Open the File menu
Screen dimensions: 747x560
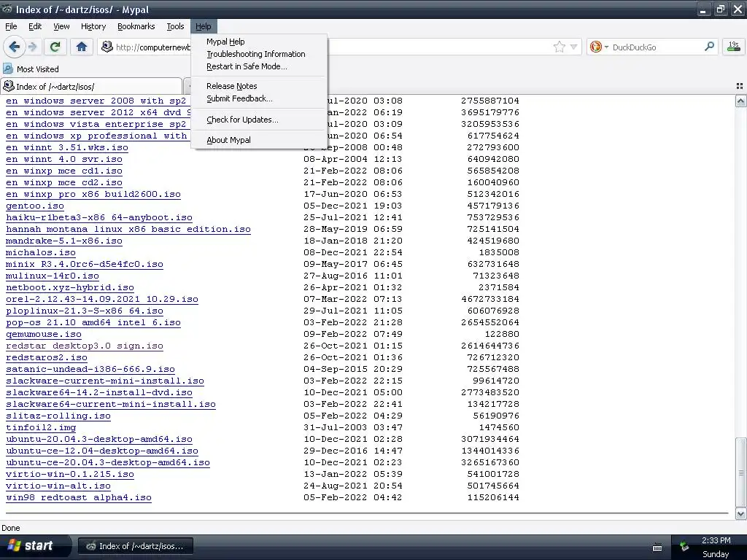pos(11,26)
